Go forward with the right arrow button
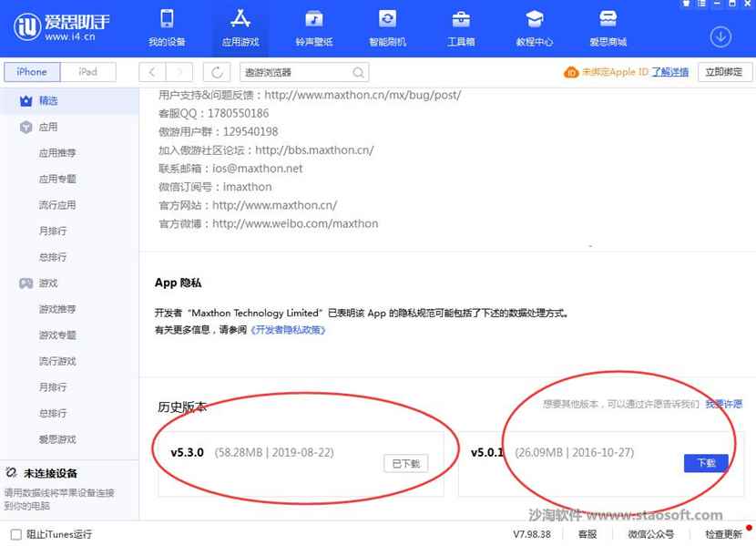756x546 pixels. coord(179,72)
